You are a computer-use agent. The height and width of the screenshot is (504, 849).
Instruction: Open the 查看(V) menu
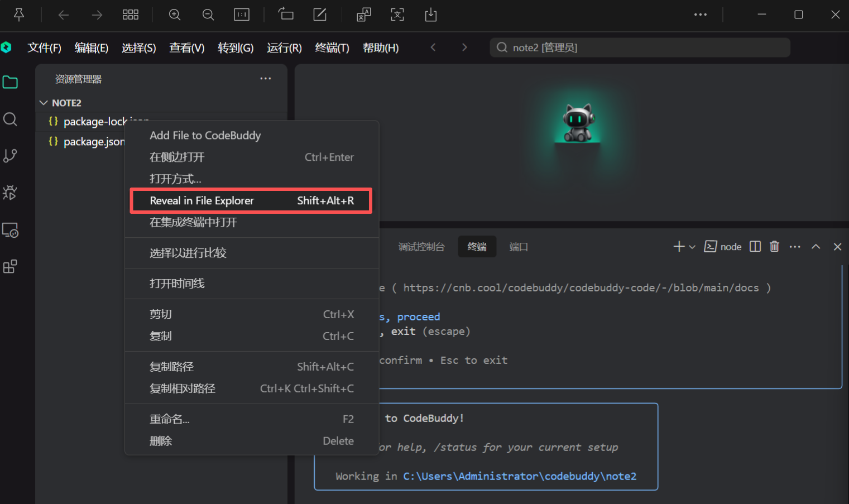(187, 48)
